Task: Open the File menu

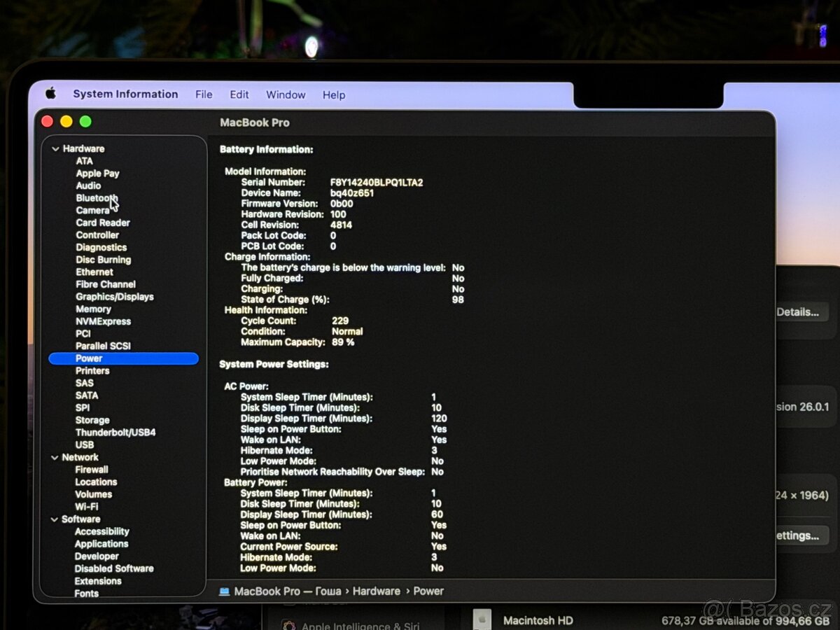Action: pos(204,94)
